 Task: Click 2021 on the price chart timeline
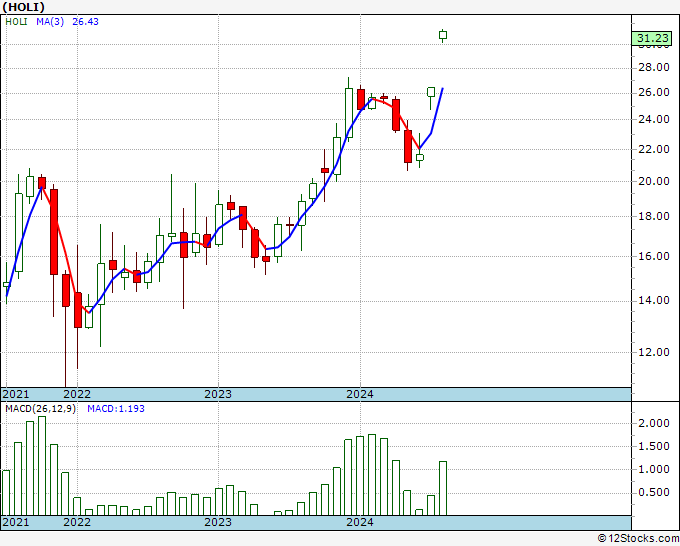[16, 394]
